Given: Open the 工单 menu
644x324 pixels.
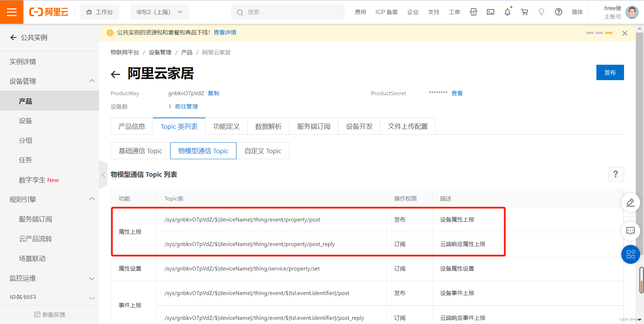Looking at the screenshot, I should (x=455, y=12).
